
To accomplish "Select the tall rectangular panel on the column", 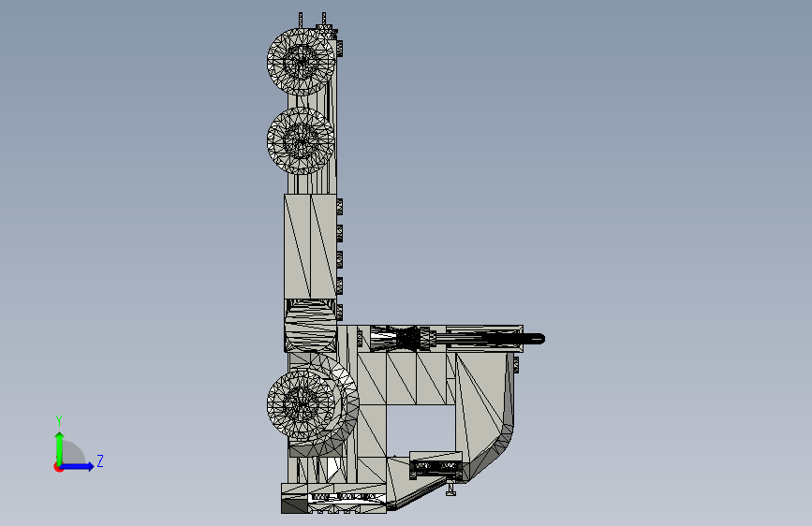I will (310, 246).
